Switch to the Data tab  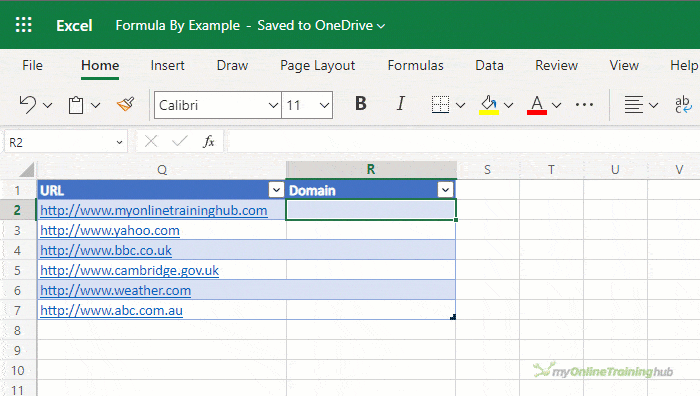click(x=489, y=66)
